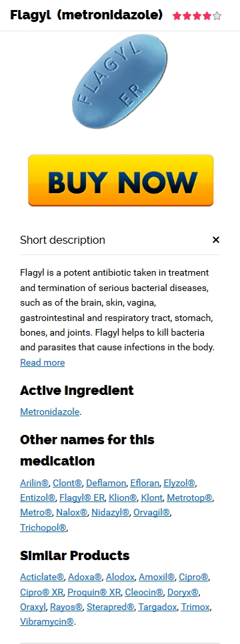Open the Amoxil® similar product link

click(x=157, y=577)
